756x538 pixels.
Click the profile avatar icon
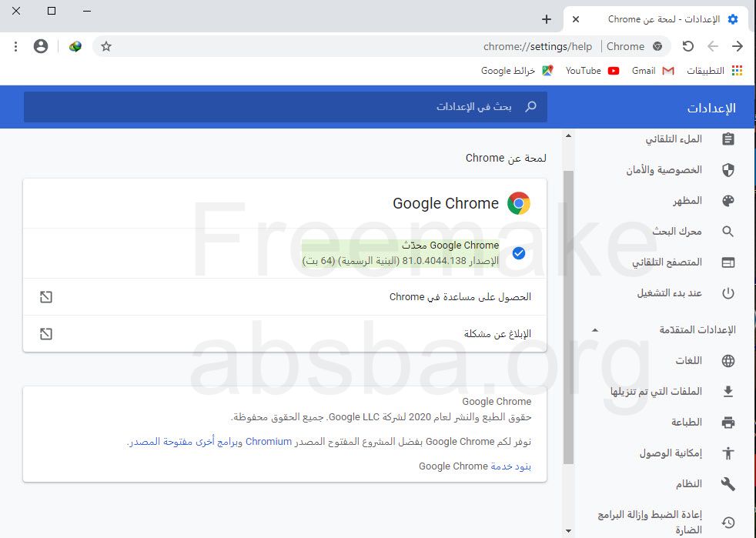pyautogui.click(x=41, y=46)
